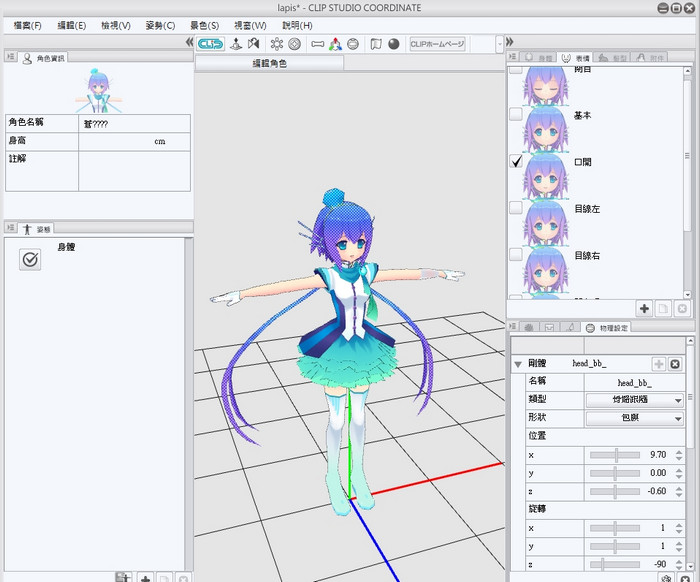This screenshot has height=582, width=700.
Task: Click the round diamond-center toolbar icon
Action: pos(294,44)
